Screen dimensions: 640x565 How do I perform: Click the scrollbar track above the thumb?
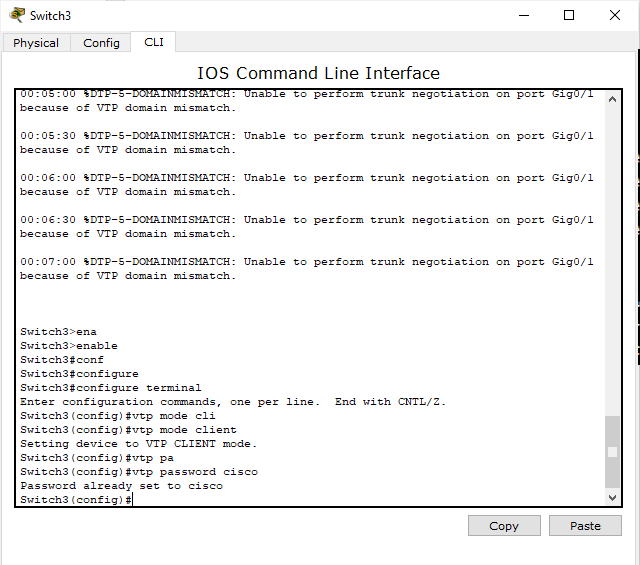[x=612, y=261]
